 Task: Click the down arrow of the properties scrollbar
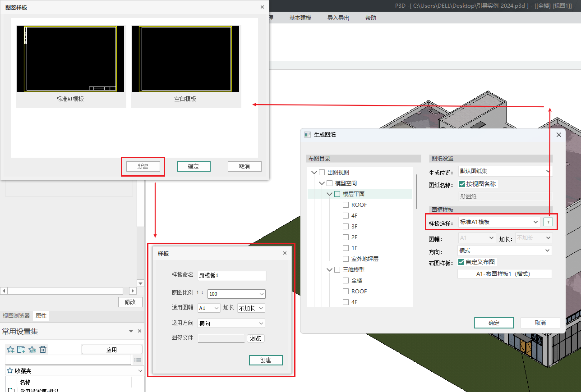(140, 283)
